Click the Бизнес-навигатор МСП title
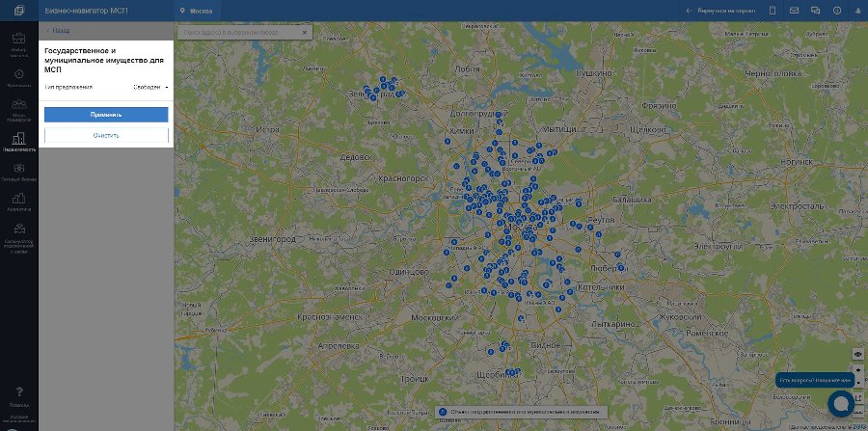868x431 pixels. click(x=87, y=11)
